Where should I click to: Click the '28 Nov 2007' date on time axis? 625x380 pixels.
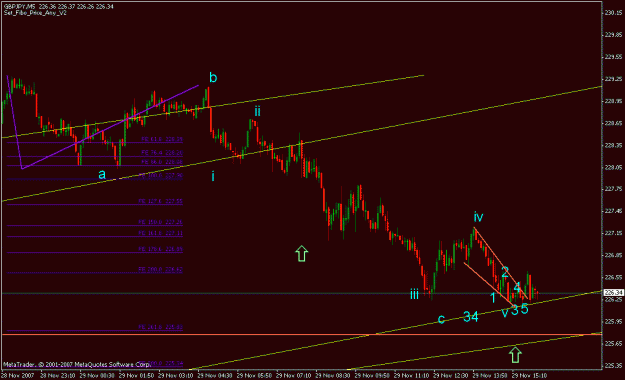coord(18,376)
